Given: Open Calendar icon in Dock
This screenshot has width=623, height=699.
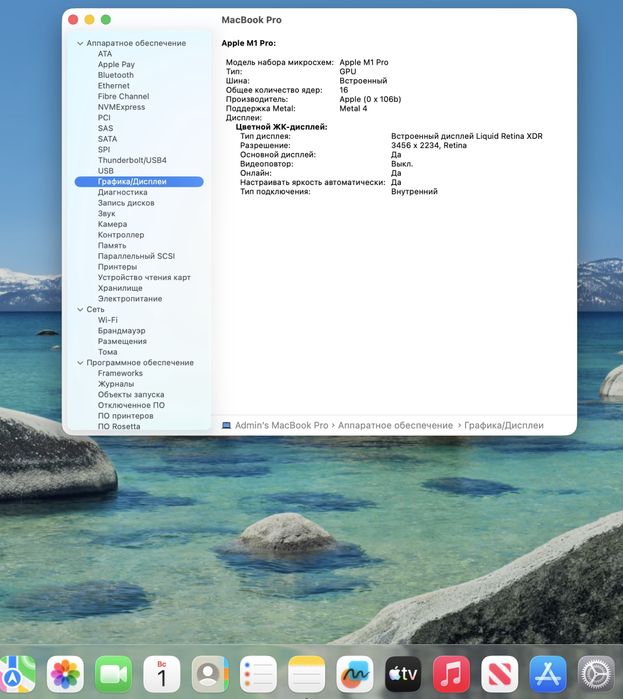Looking at the screenshot, I should (162, 674).
